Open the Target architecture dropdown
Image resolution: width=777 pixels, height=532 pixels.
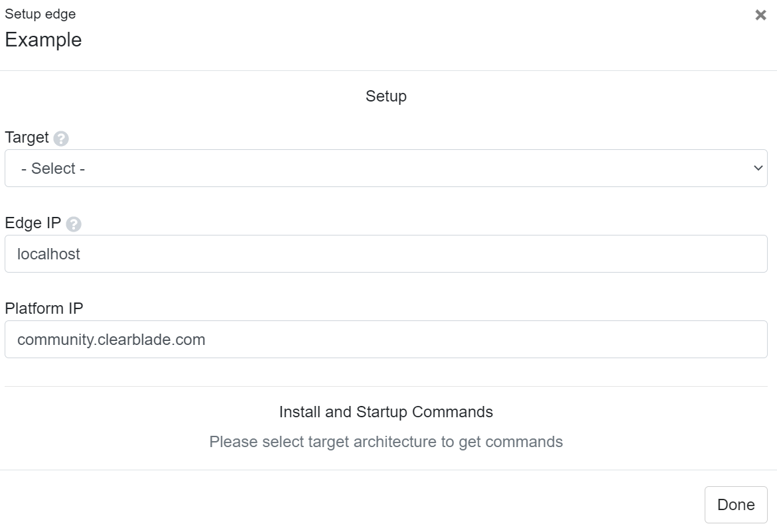pyautogui.click(x=386, y=168)
